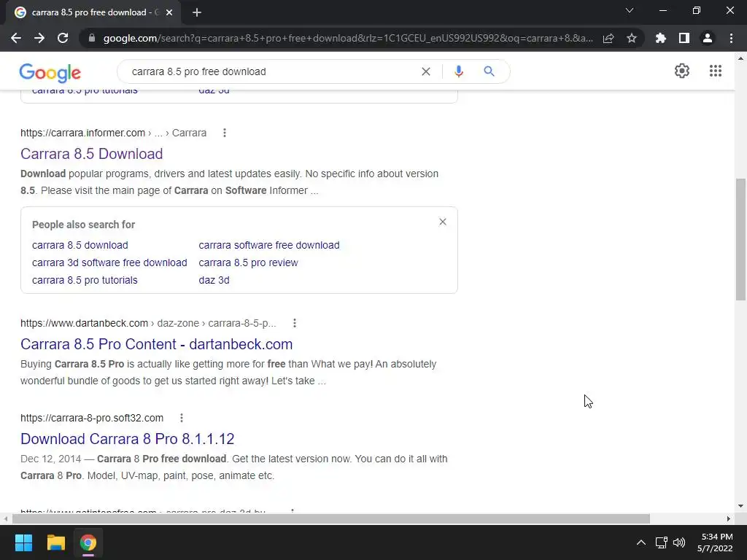Search carrara 3d software free download
The image size is (747, 560).
point(109,262)
